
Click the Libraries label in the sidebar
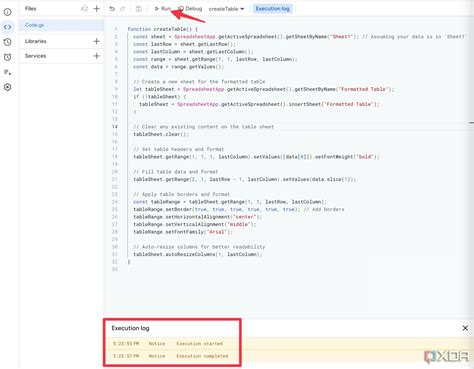pos(36,41)
